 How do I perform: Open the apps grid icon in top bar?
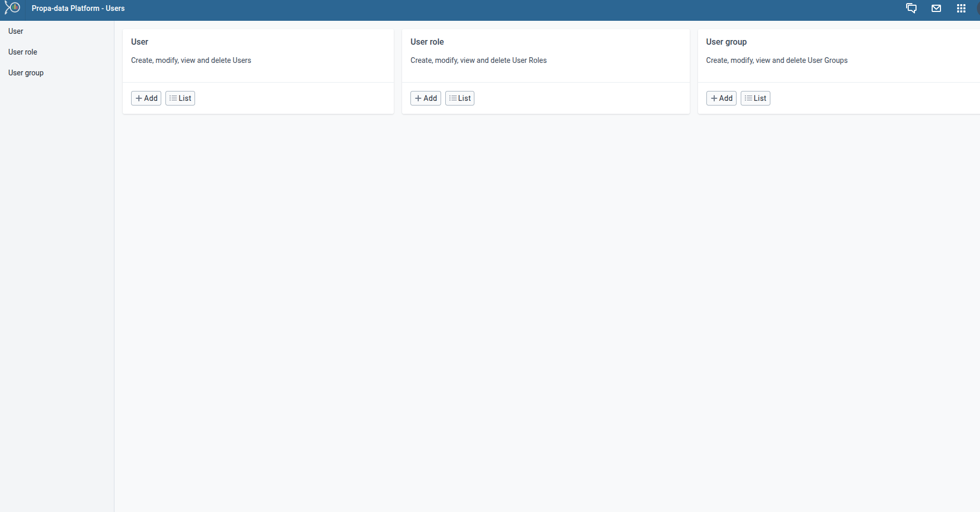pyautogui.click(x=961, y=8)
